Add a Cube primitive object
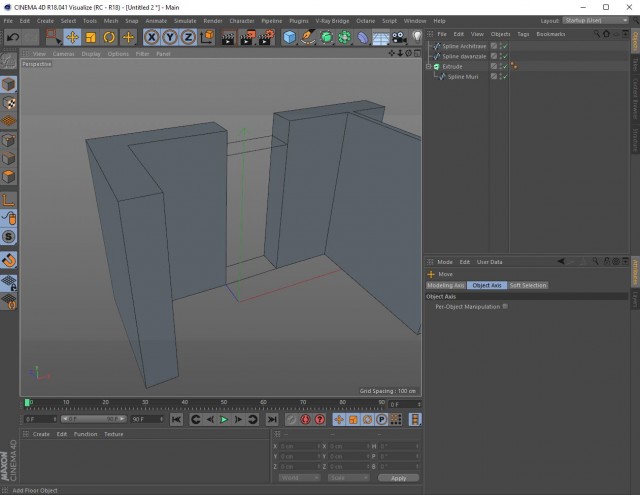The height and width of the screenshot is (495, 640). [289, 38]
